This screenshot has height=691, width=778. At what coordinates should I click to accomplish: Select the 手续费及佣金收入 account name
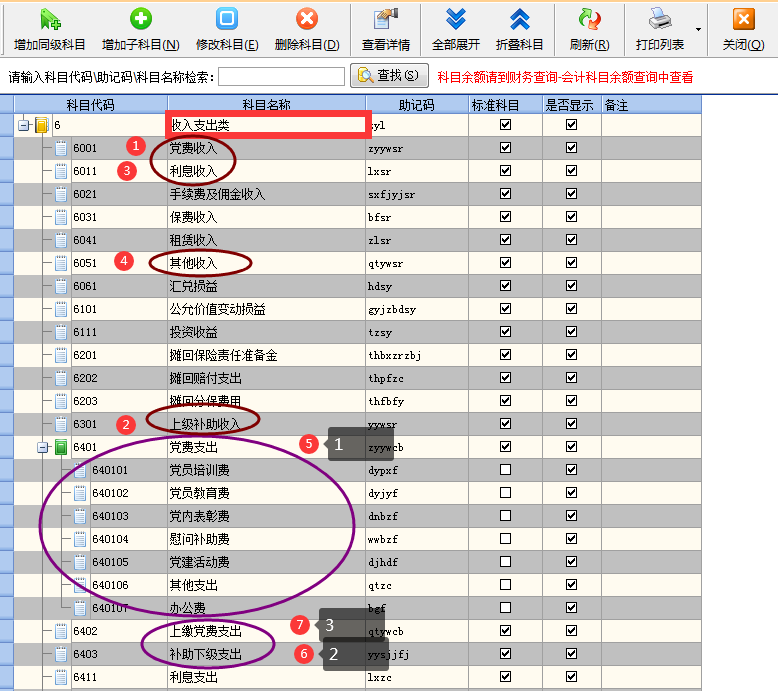217,194
